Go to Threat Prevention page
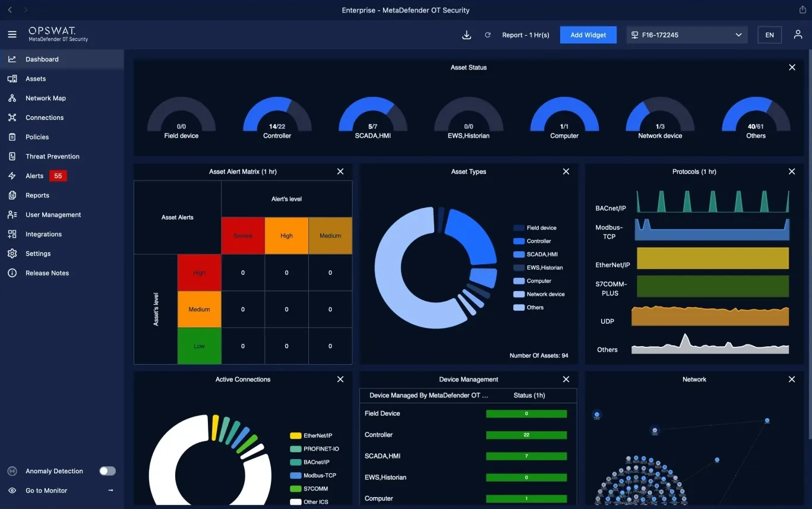 62,156
